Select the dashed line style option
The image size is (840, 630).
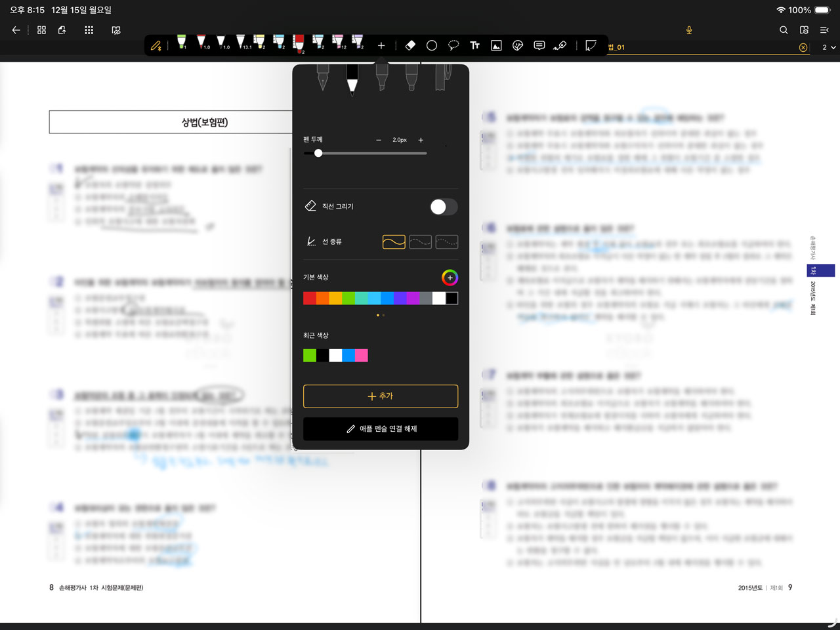coord(420,241)
